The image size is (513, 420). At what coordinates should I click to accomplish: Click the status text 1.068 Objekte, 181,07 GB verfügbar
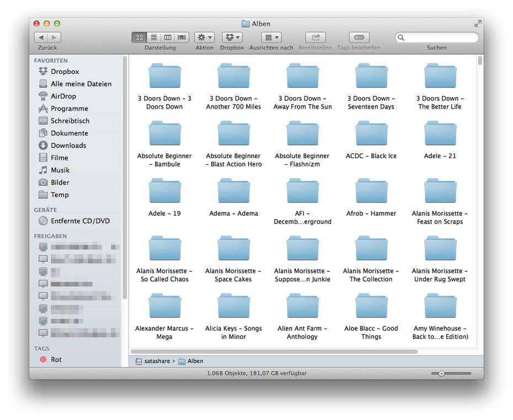257,373
